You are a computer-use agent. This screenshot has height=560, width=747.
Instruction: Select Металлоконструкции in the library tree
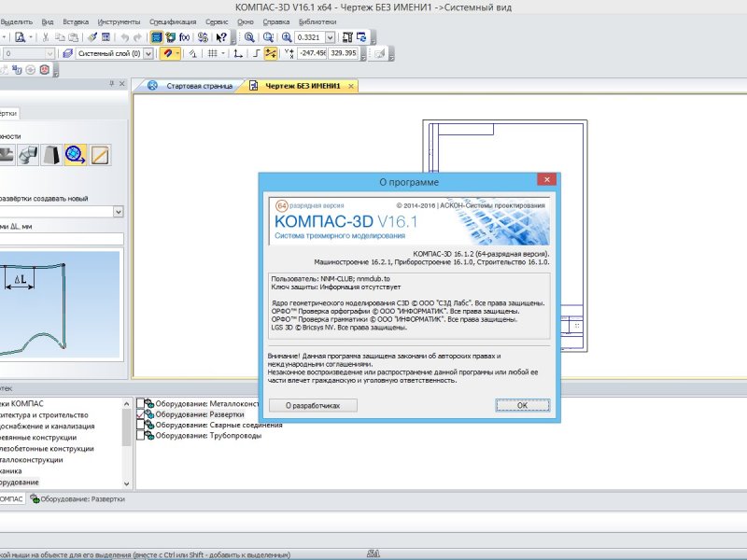[x=31, y=459]
